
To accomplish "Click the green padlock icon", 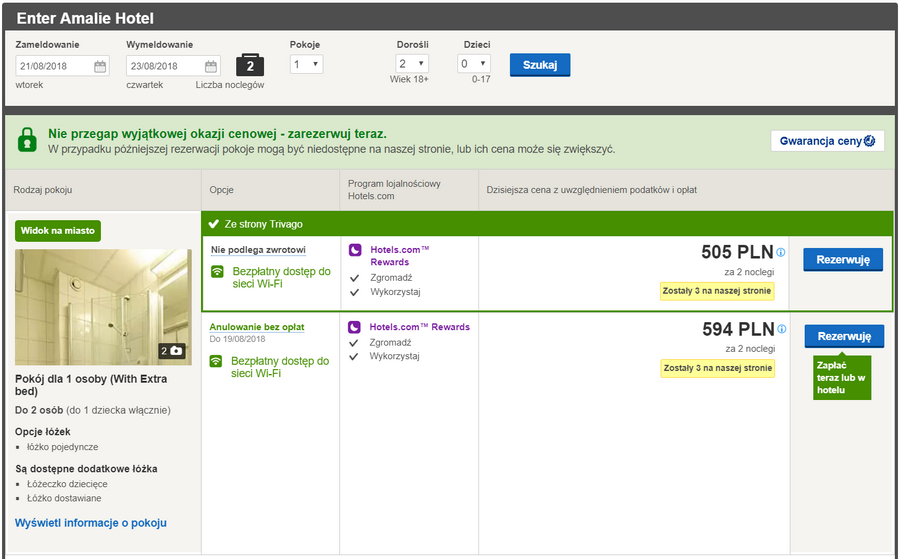I will pyautogui.click(x=26, y=140).
